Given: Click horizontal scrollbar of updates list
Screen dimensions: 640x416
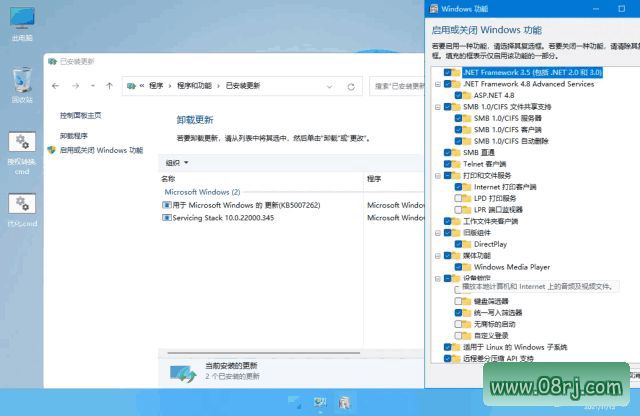Looking at the screenshot, I should (x=264, y=353).
